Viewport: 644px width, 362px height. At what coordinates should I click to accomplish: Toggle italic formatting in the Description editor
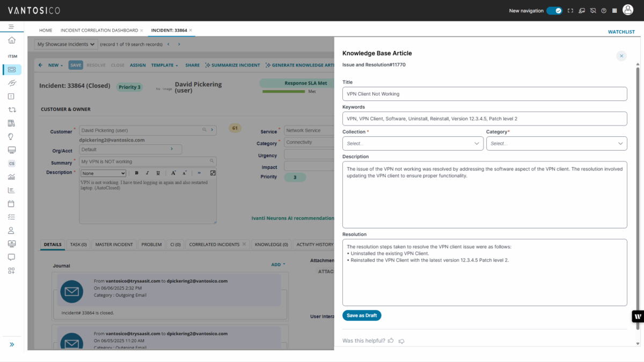pyautogui.click(x=147, y=173)
